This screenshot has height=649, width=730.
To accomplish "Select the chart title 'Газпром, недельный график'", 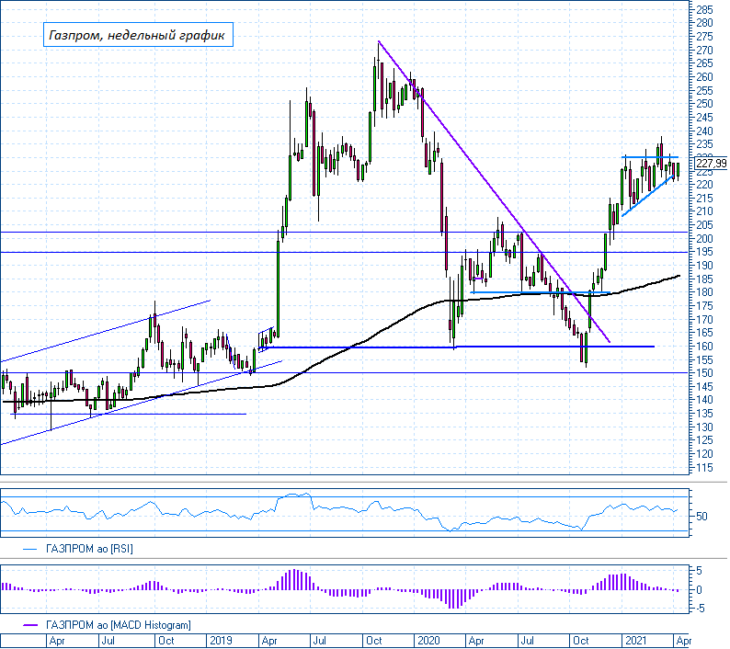I will pyautogui.click(x=138, y=35).
